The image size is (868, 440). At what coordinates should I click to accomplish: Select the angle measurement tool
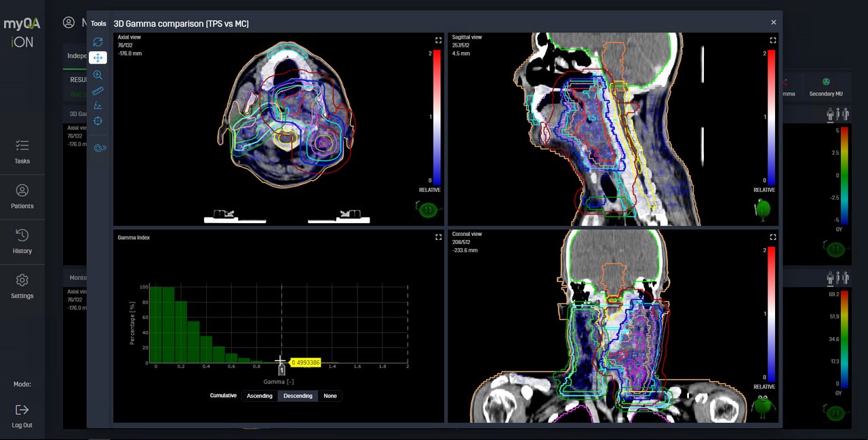pos(98,106)
